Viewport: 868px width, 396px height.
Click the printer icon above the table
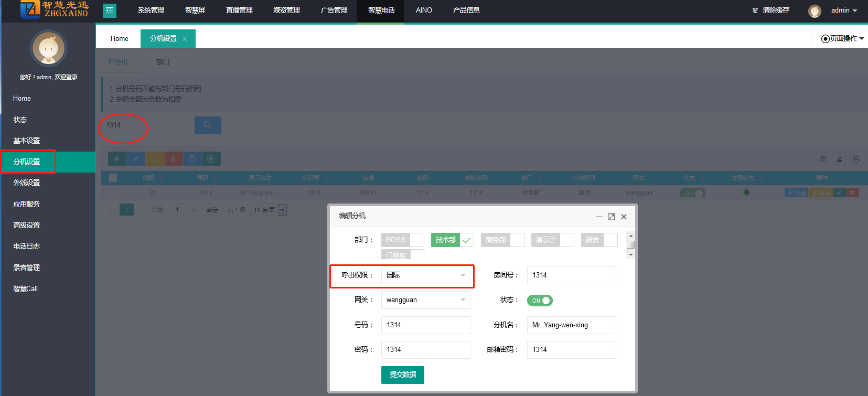click(x=856, y=159)
